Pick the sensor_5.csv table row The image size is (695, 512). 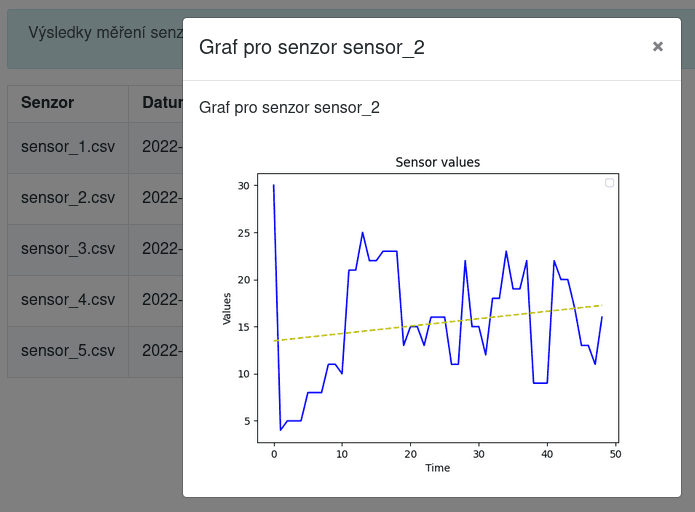pos(68,350)
